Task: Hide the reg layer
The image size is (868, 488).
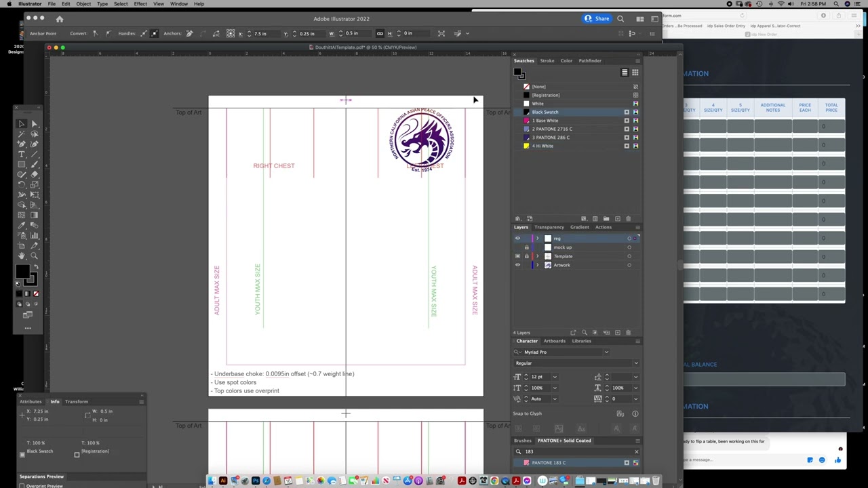Action: (517, 239)
